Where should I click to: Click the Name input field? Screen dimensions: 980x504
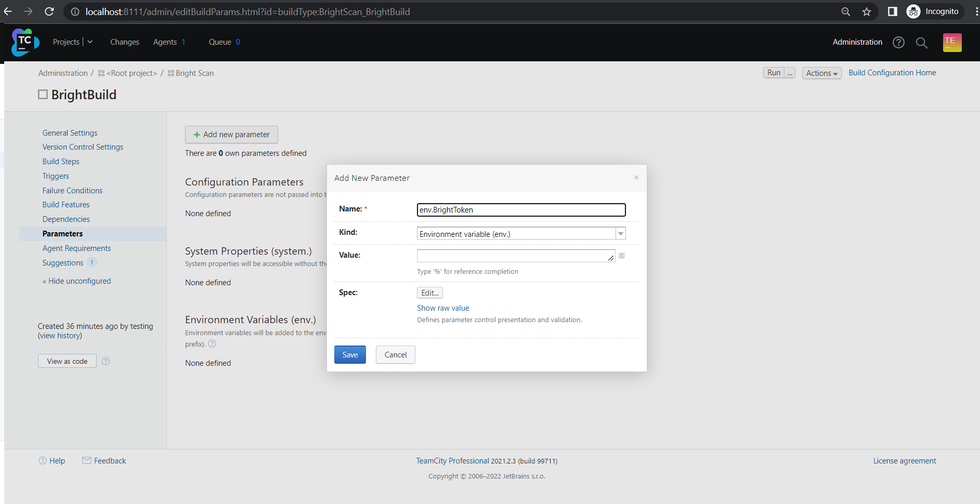pos(521,210)
